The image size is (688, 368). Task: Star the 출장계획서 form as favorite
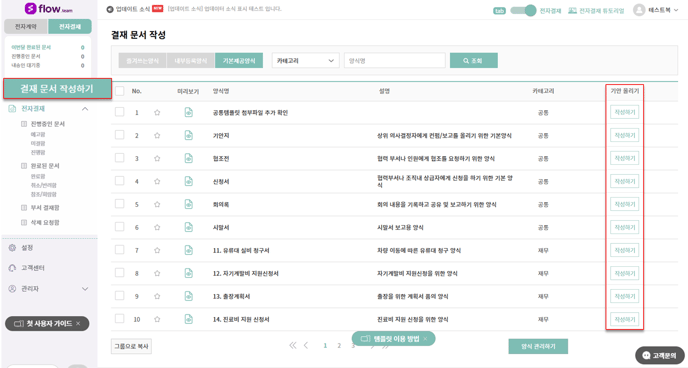(157, 297)
